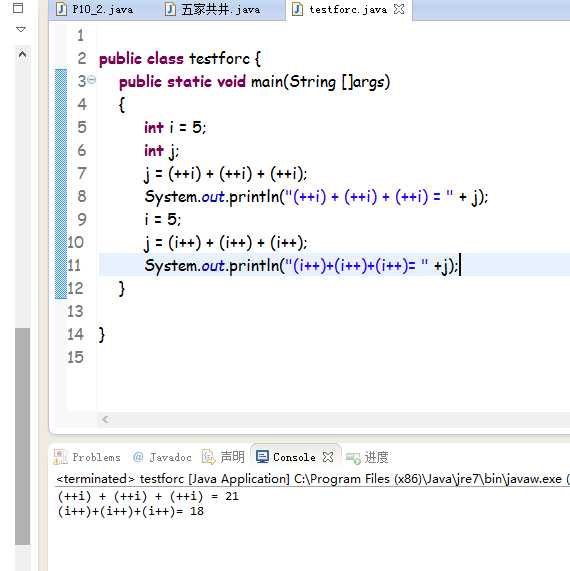Viewport: 570px width, 571px height.
Task: Click the Java file icon on testforc.java tab
Action: [297, 9]
